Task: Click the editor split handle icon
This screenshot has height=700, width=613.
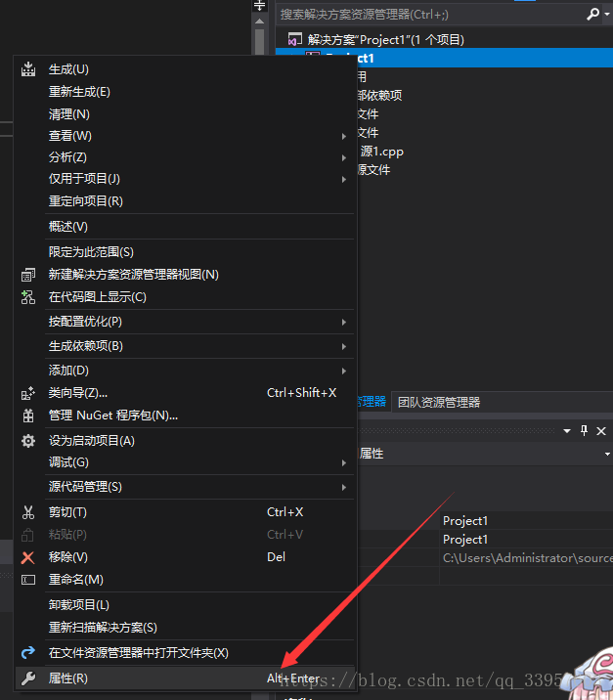Action: pyautogui.click(x=259, y=6)
